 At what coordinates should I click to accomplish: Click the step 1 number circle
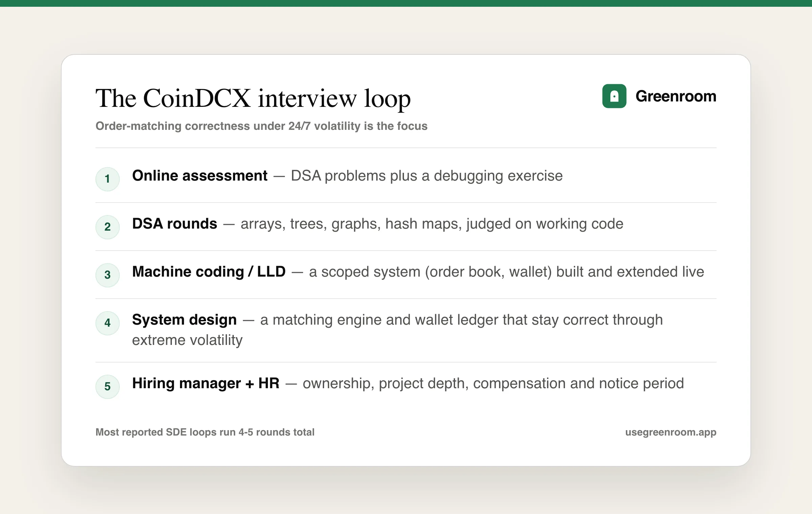[108, 179]
